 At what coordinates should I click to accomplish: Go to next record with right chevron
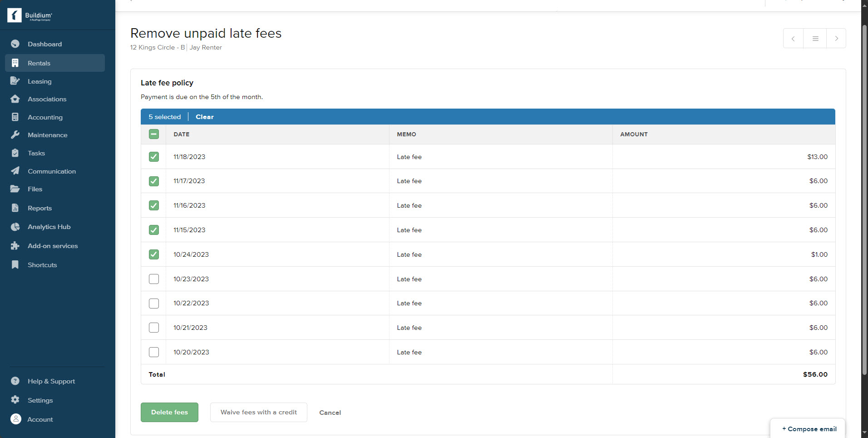click(x=836, y=39)
